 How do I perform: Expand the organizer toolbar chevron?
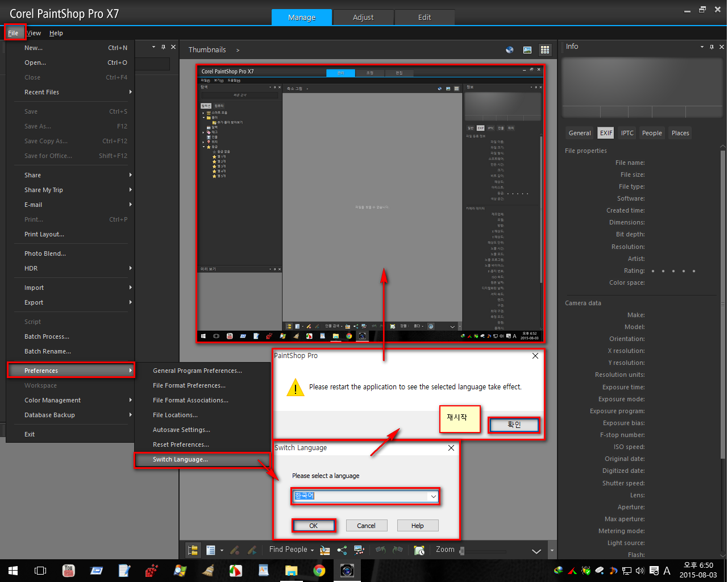click(x=536, y=551)
